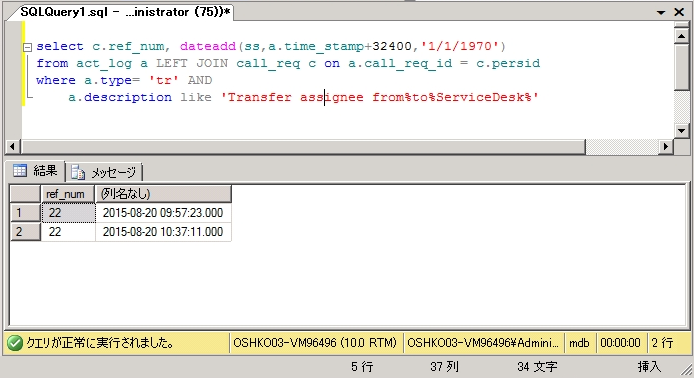Click the dateadd function in the query
The image size is (694, 378).
(x=208, y=46)
